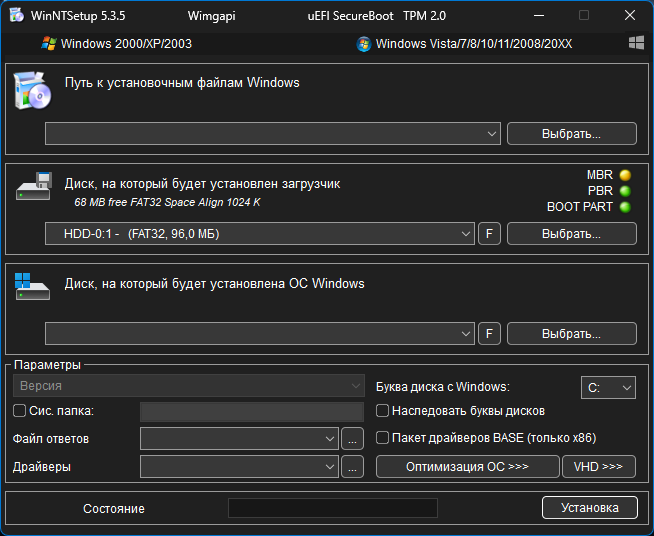Open the drive letter C: dropdown
The height and width of the screenshot is (536, 654).
[x=626, y=387]
